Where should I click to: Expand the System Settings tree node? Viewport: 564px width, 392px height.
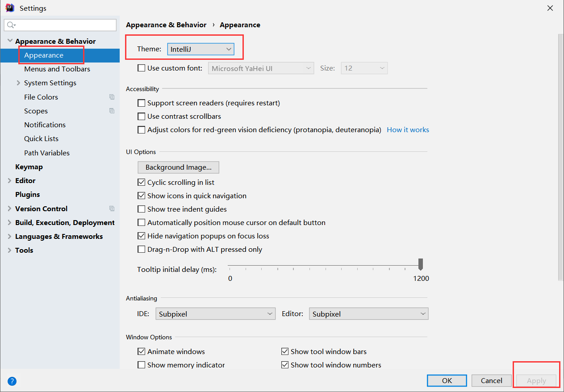(x=18, y=83)
